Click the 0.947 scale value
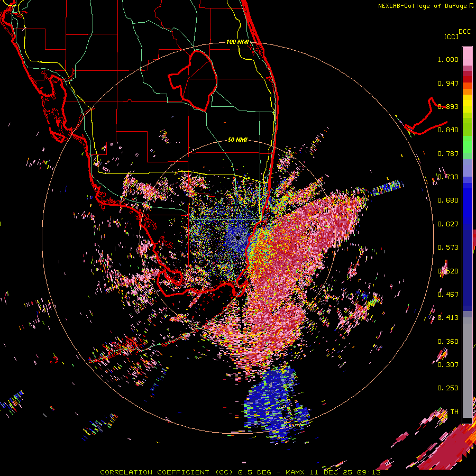Screen dimensions: 476x476 pos(448,83)
